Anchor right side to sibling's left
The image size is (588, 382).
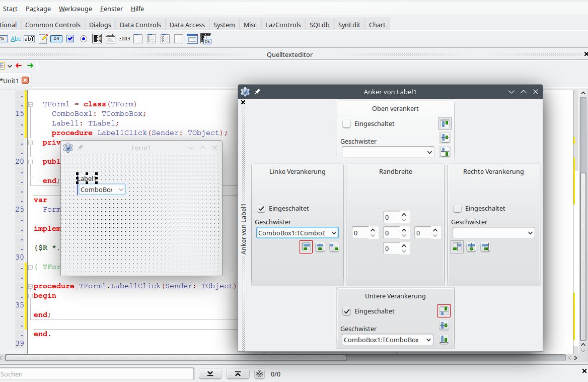(x=457, y=247)
